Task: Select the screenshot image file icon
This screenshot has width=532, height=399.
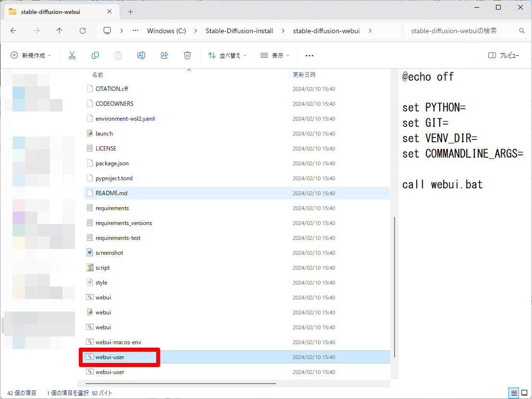Action: tap(89, 253)
